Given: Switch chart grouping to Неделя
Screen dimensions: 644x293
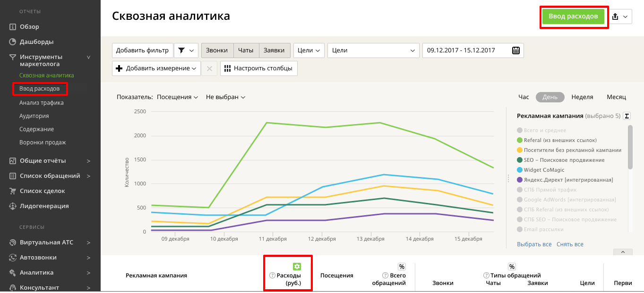Looking at the screenshot, I should coord(582,97).
